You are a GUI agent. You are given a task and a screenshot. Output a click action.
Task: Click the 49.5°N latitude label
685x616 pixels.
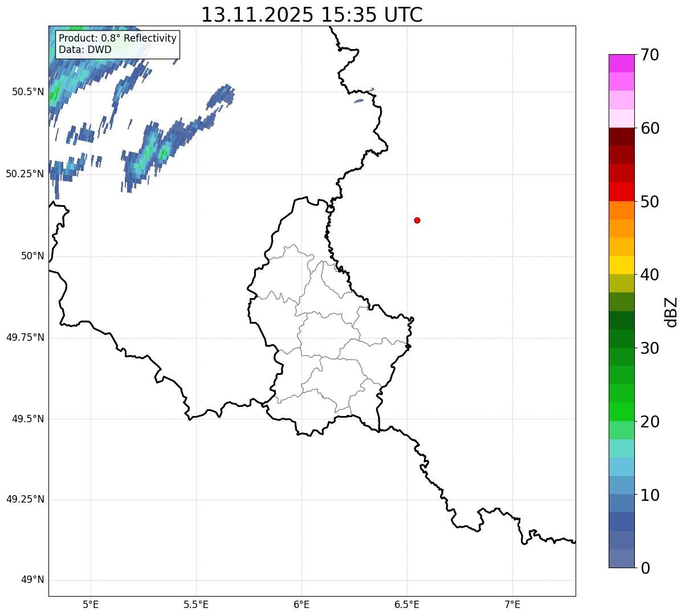[x=28, y=419]
